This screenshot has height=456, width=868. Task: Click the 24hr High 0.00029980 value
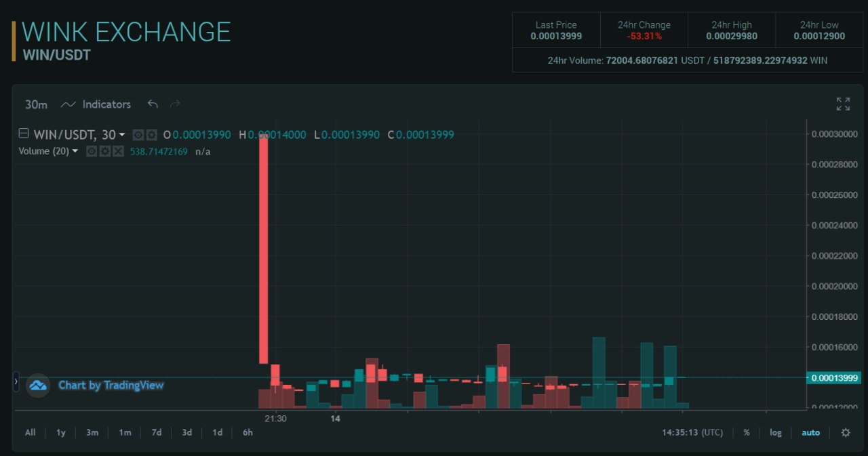[732, 37]
